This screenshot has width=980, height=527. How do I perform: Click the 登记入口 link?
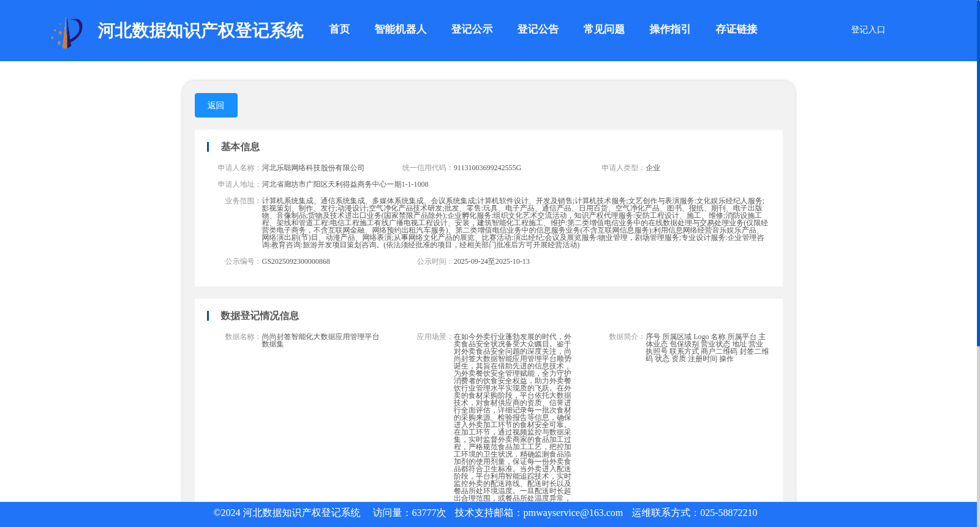coord(868,29)
